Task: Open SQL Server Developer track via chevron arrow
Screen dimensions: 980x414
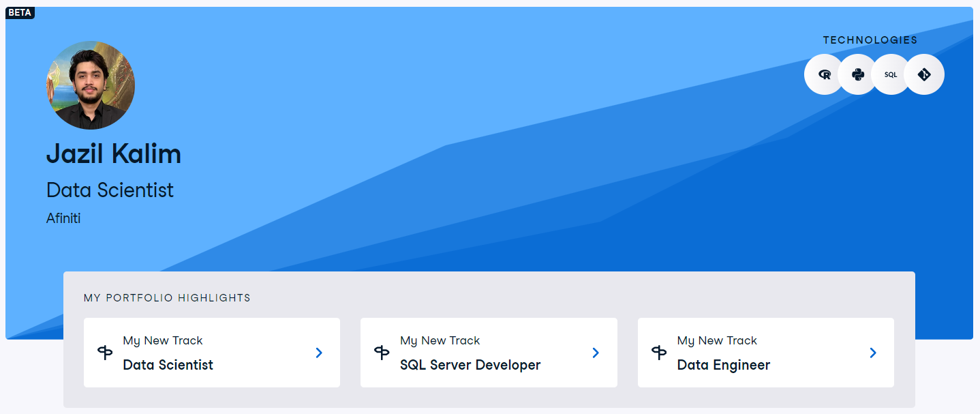Action: tap(595, 353)
